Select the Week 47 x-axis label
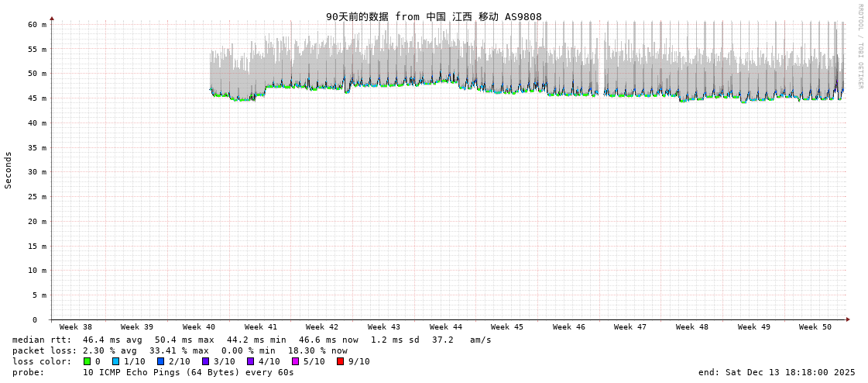 click(630, 327)
